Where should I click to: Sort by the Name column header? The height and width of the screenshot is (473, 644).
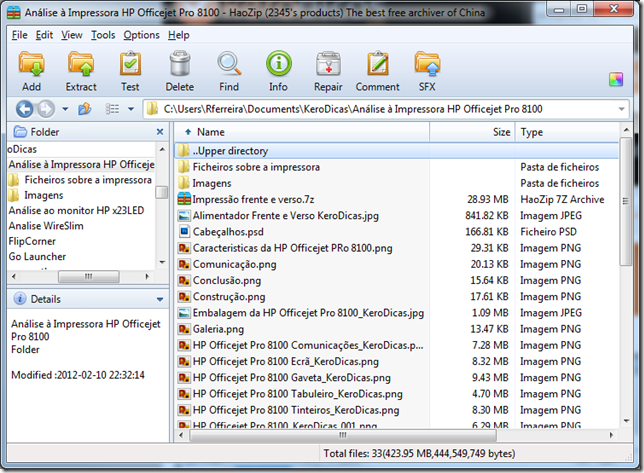(302, 132)
